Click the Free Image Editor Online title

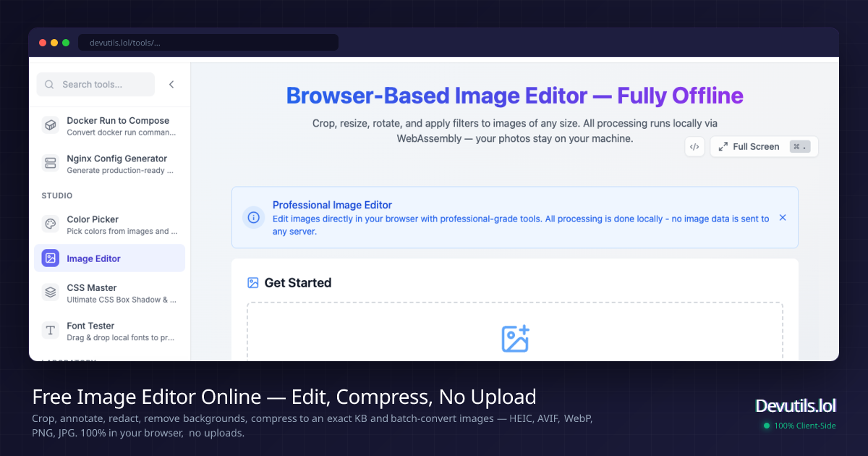point(284,397)
